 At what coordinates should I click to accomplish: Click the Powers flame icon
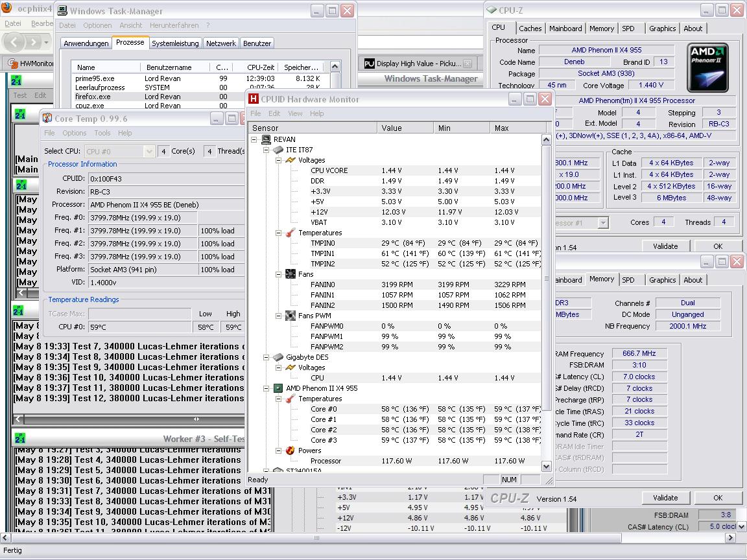(x=290, y=450)
